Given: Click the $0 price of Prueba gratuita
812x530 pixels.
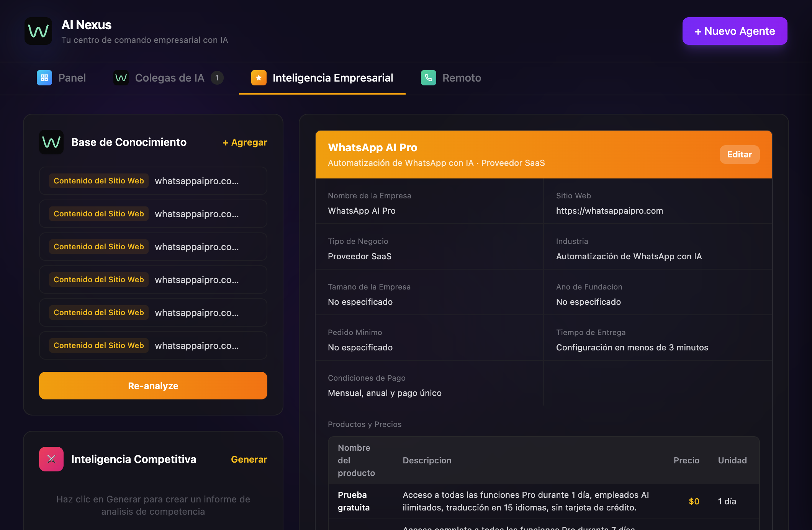Looking at the screenshot, I should [x=694, y=501].
